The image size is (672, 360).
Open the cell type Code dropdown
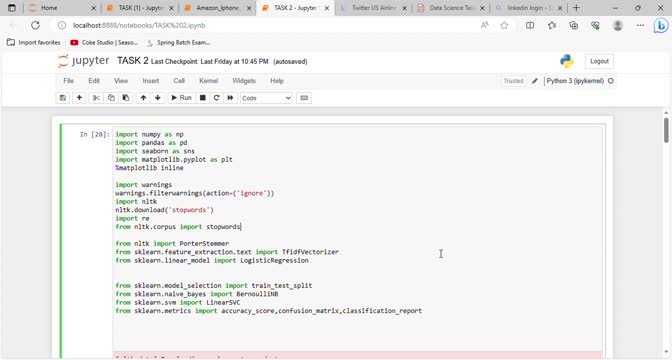pyautogui.click(x=266, y=98)
